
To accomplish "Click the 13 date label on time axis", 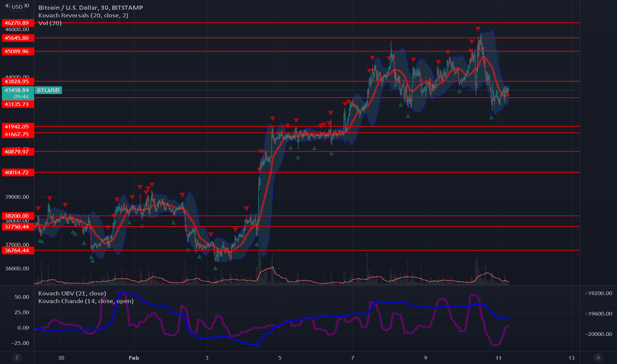I will 571,357.
